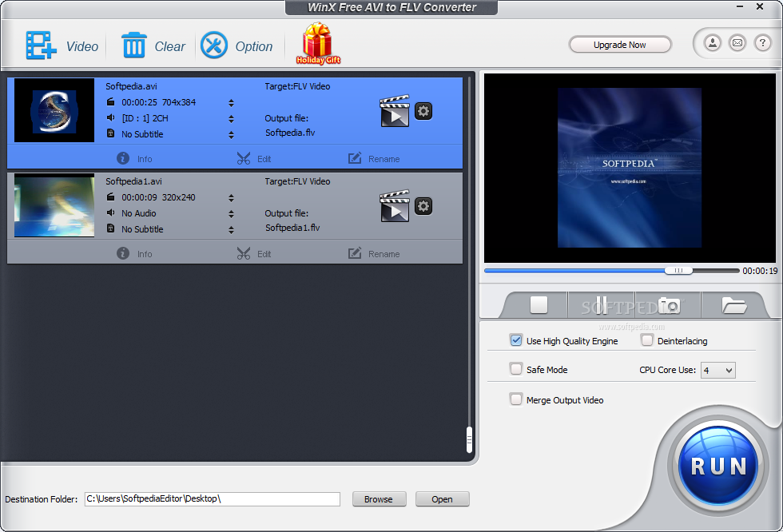Screen dimensions: 783x532
Task: Enable Merge Output Video checkbox
Action: 516,399
